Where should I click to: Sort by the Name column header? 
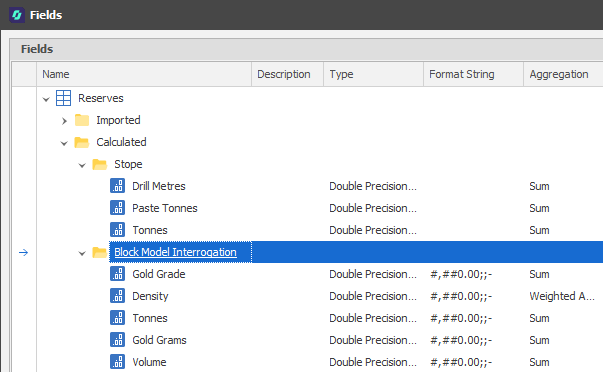pos(144,74)
